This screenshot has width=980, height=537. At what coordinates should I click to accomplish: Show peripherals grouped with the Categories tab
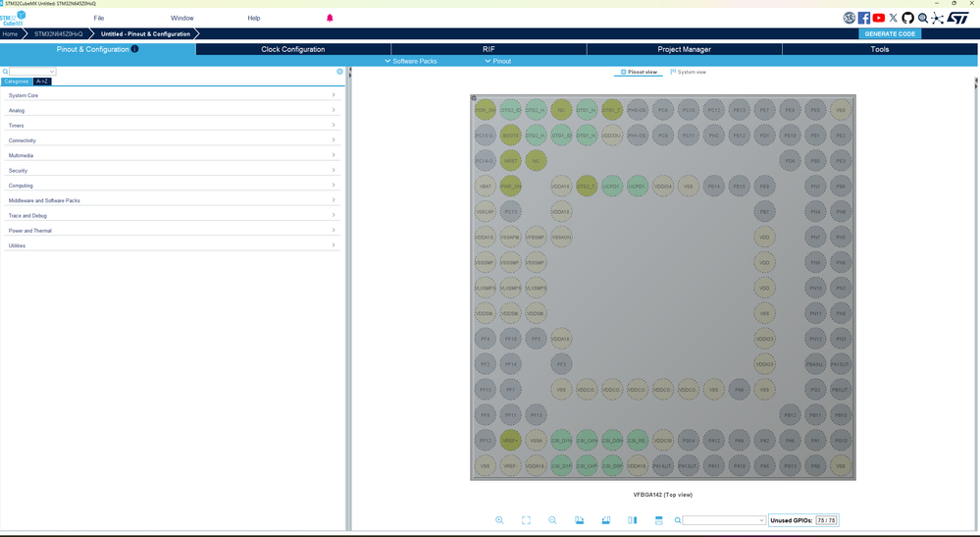pos(17,81)
